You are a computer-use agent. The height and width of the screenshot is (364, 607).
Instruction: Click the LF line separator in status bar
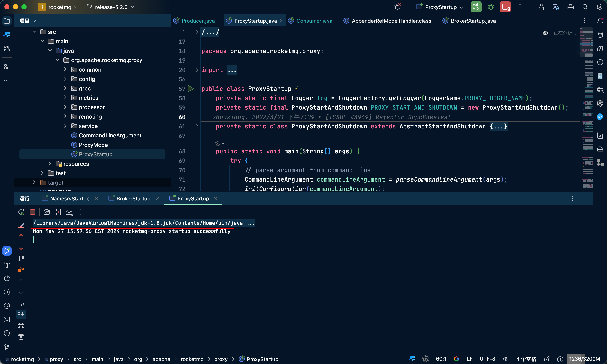(470, 359)
